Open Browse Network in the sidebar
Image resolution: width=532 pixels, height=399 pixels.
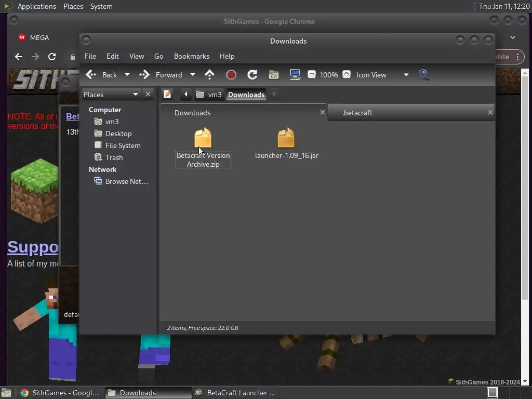click(x=121, y=181)
